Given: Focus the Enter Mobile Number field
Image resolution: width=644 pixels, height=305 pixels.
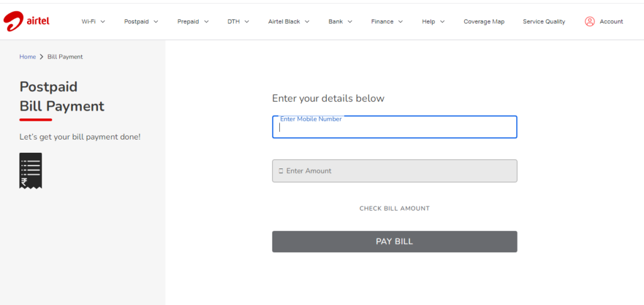Looking at the screenshot, I should click(394, 127).
